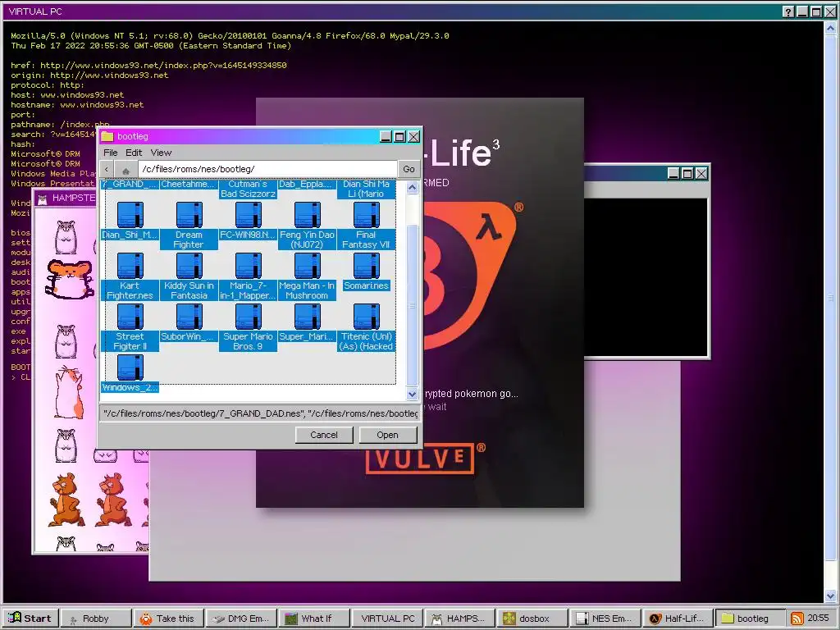Viewport: 840px width, 630px height.
Task: Click the HAMPSTER window title bar
Action: point(66,199)
